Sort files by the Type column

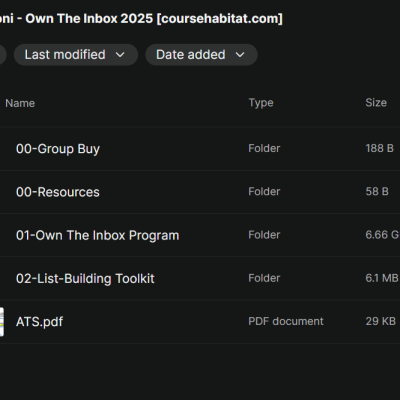[x=261, y=103]
